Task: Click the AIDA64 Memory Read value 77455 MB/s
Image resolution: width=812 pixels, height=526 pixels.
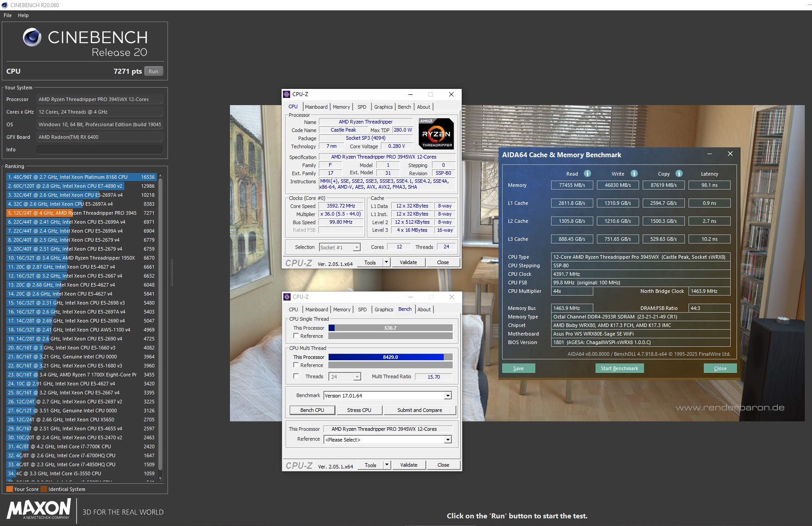Action: pos(572,185)
